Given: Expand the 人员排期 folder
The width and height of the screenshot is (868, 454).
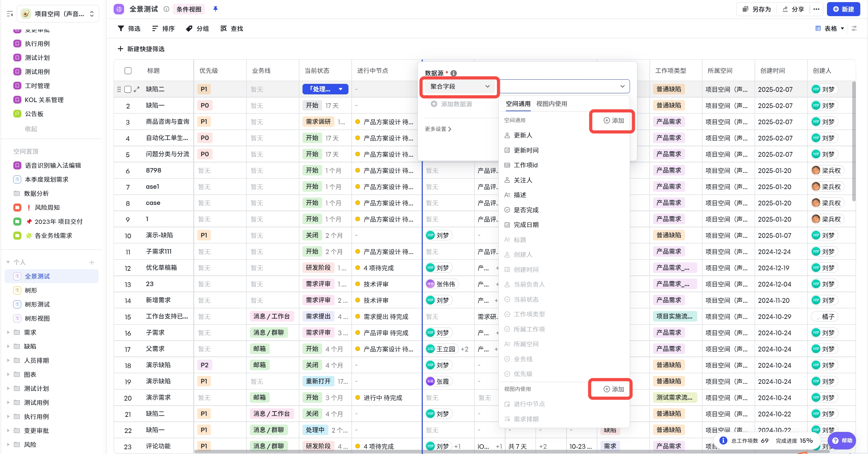Looking at the screenshot, I should [8, 360].
